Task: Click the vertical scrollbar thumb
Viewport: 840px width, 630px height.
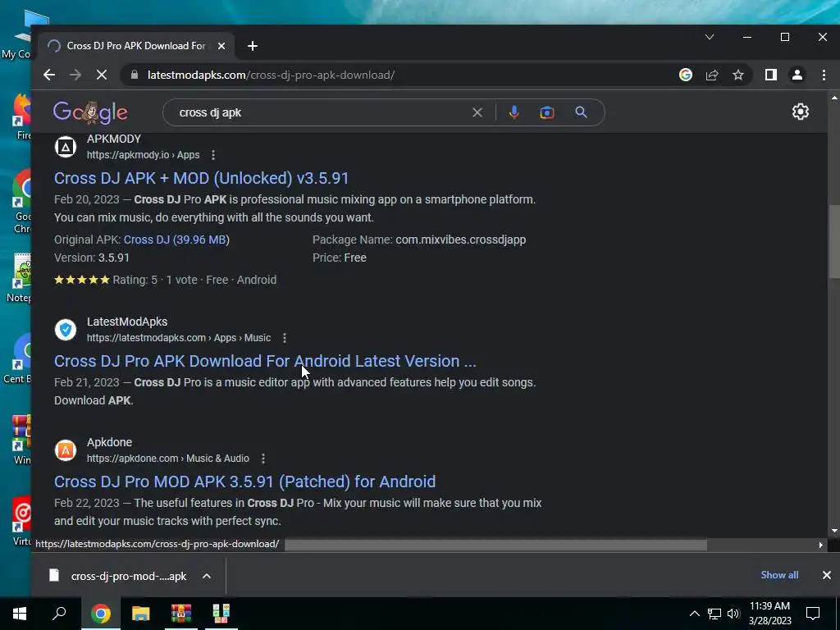Action: point(834,241)
